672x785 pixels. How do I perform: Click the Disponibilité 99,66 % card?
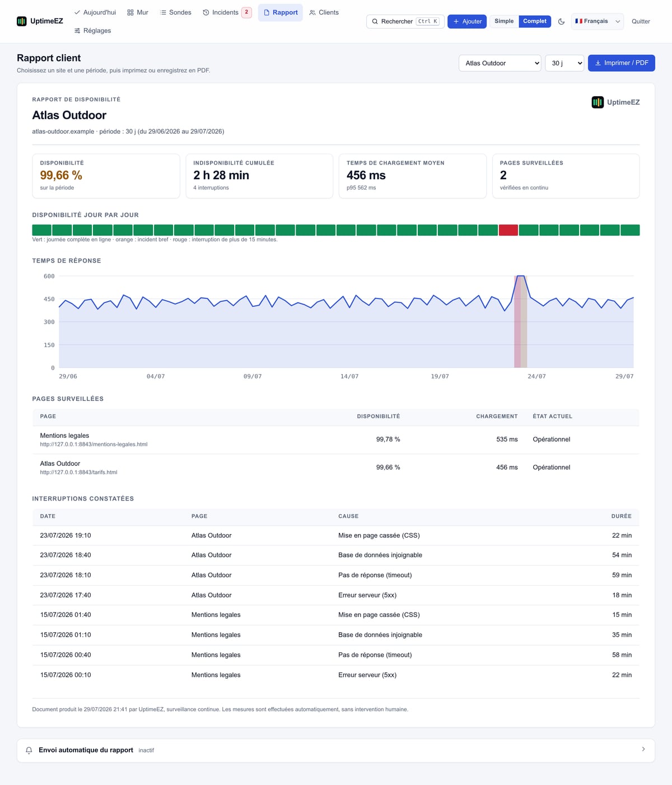click(106, 176)
